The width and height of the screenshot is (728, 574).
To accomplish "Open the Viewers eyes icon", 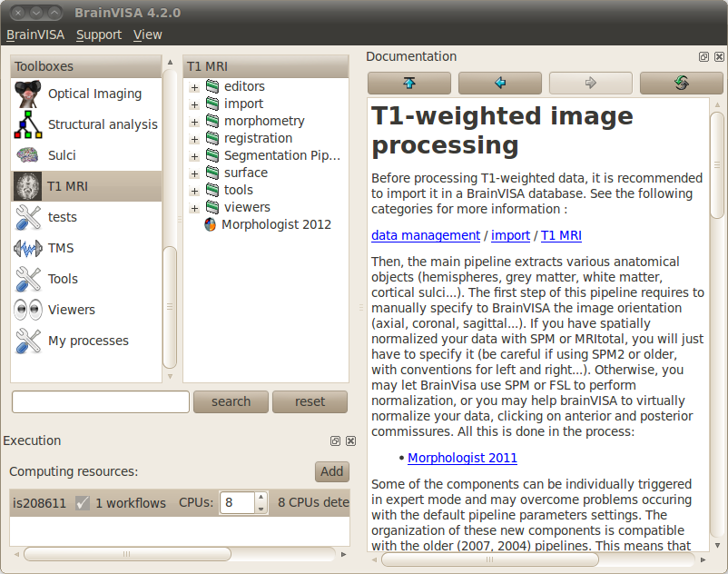I will pos(28,310).
